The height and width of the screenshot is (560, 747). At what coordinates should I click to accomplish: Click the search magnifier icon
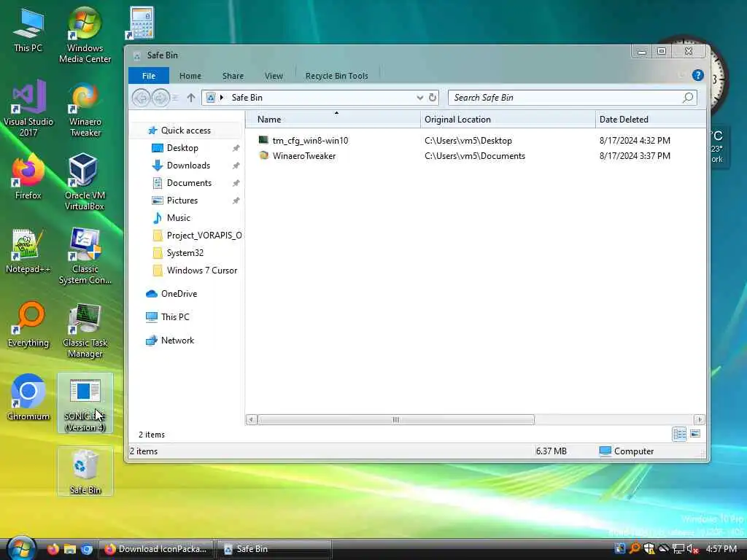(688, 98)
